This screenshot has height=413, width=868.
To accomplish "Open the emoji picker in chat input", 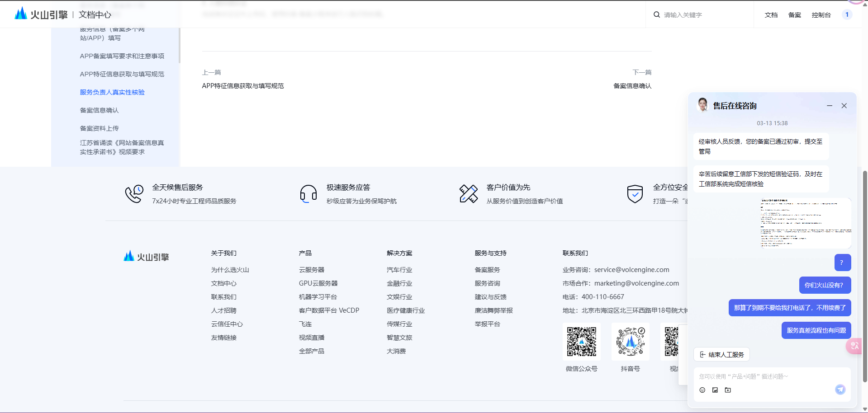I will (x=702, y=390).
